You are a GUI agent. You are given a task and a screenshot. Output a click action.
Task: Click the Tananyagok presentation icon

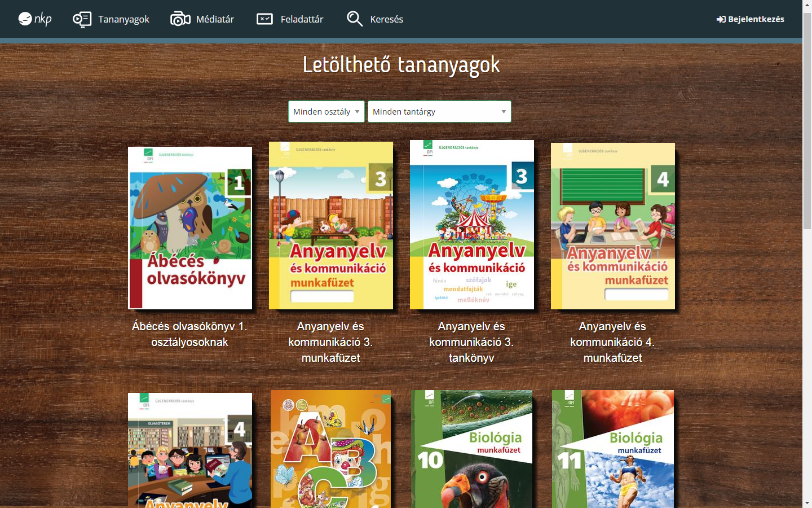(x=82, y=19)
